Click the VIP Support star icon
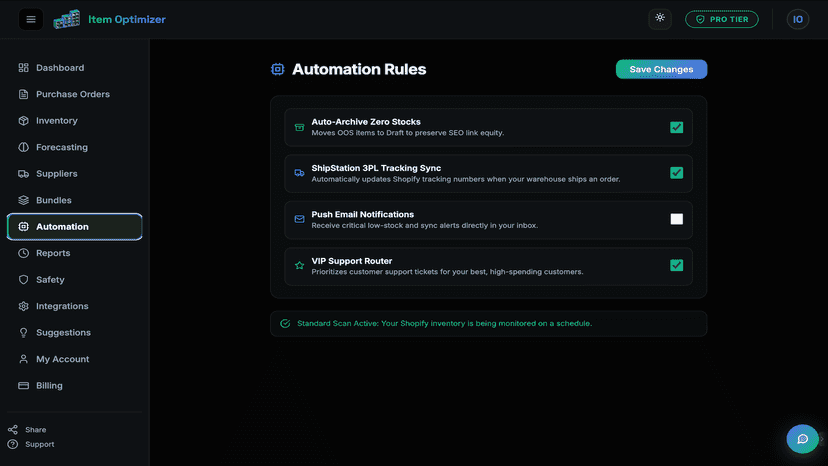The height and width of the screenshot is (466, 828). tap(299, 265)
